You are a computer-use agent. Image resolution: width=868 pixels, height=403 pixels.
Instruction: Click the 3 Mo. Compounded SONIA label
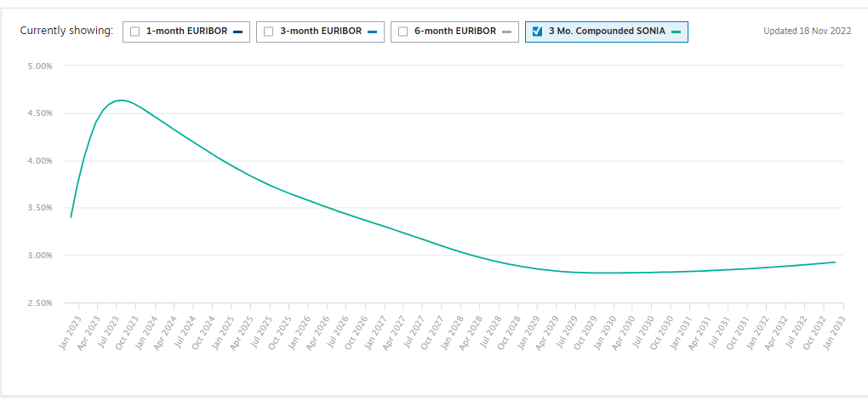608,32
